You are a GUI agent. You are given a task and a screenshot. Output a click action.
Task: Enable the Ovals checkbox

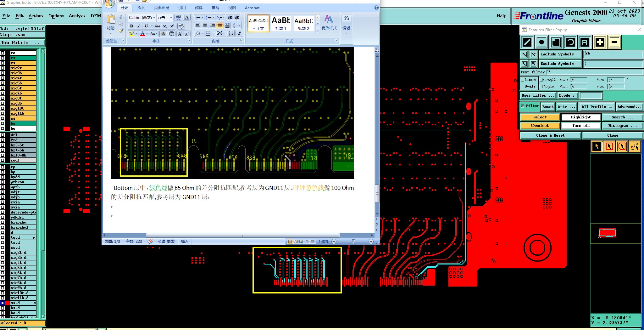pyautogui.click(x=523, y=87)
